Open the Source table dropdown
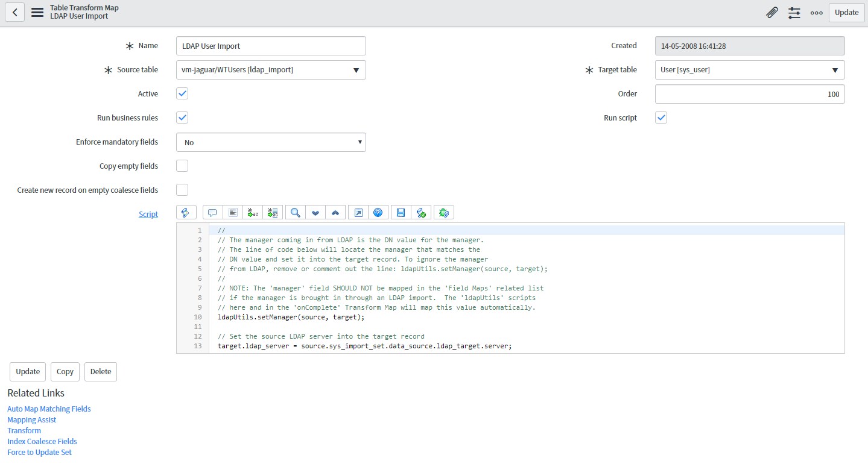 (x=271, y=70)
